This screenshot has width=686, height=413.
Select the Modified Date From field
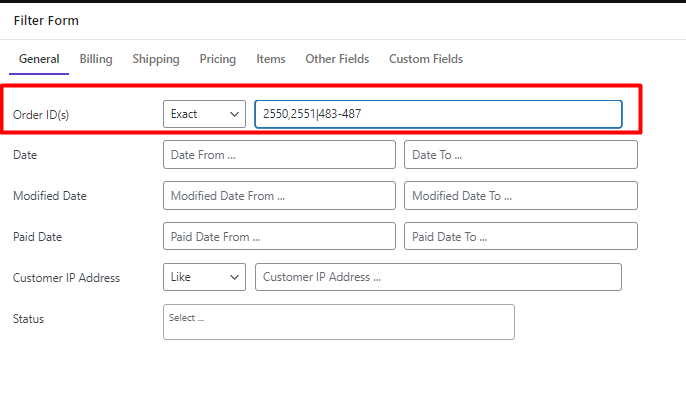(279, 196)
